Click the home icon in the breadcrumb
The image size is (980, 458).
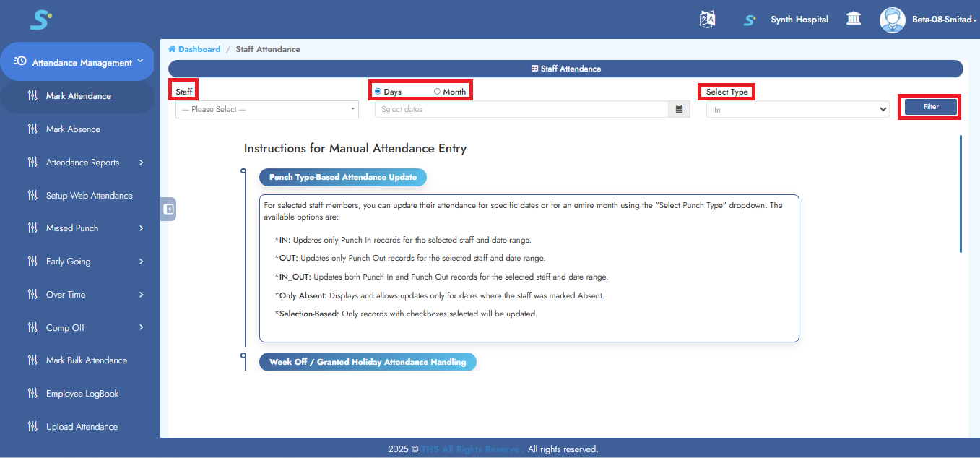[172, 49]
